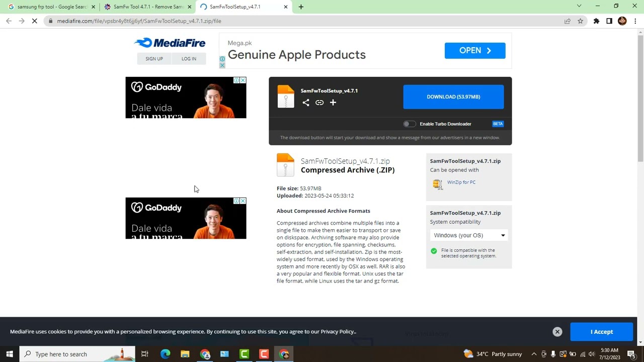
Task: Bookmark this page with the star icon
Action: pos(581,21)
